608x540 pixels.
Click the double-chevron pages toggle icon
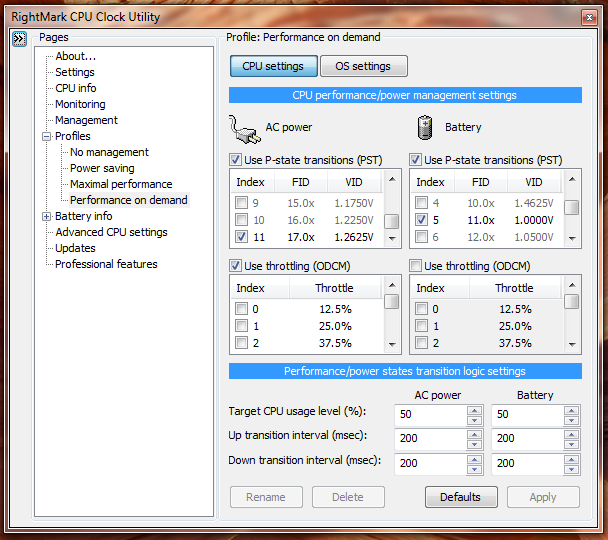pyautogui.click(x=19, y=39)
